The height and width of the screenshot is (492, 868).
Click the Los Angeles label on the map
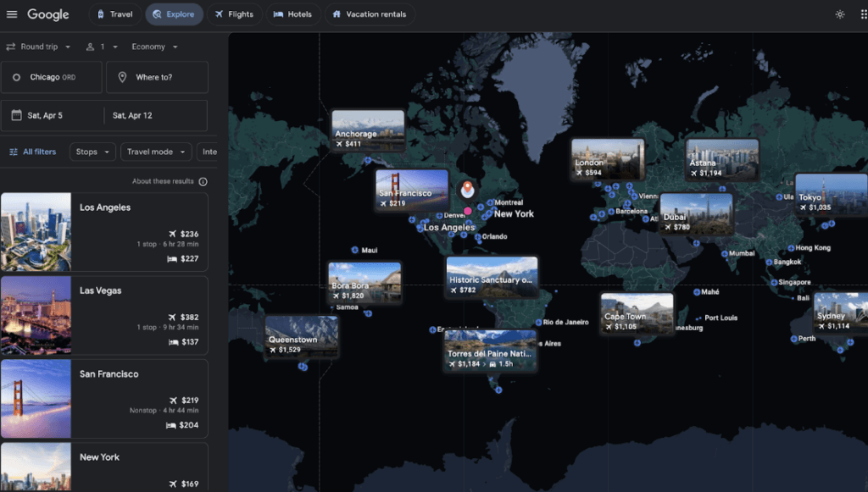coord(449,227)
